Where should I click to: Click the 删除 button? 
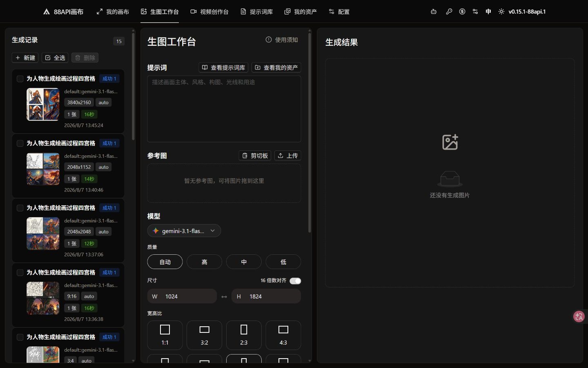pos(85,58)
